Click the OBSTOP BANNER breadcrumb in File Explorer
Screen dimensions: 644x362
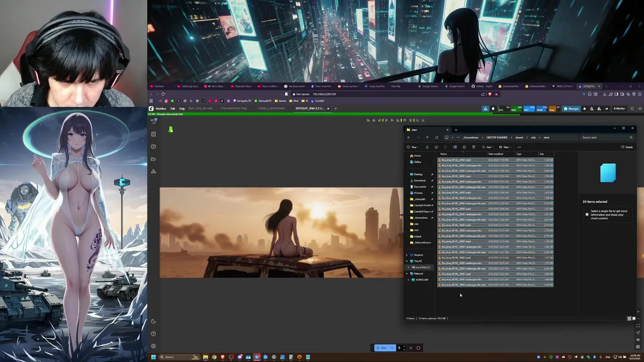pos(497,137)
